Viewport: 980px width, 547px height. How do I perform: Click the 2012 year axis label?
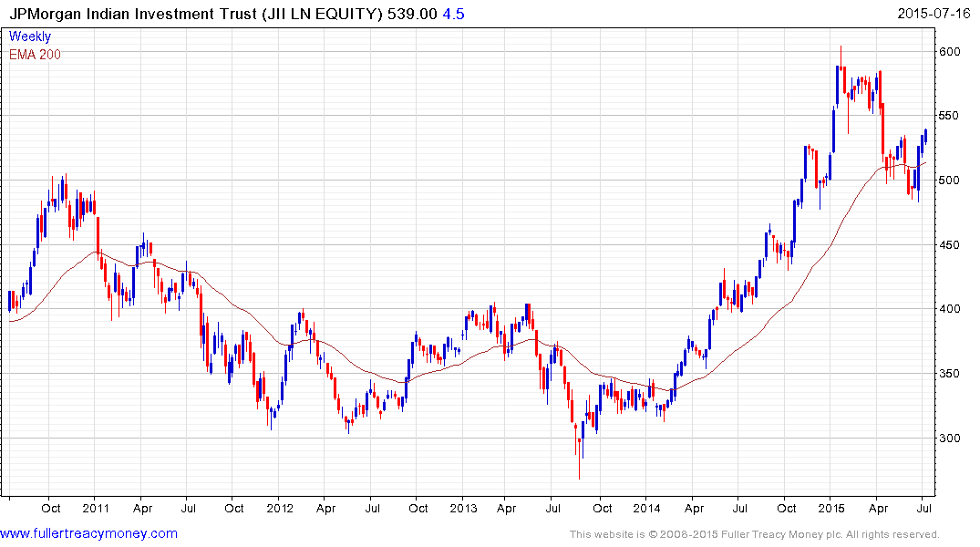tap(279, 508)
